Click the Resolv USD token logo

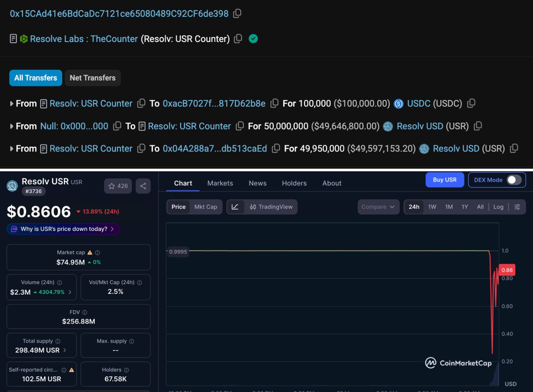click(x=388, y=126)
